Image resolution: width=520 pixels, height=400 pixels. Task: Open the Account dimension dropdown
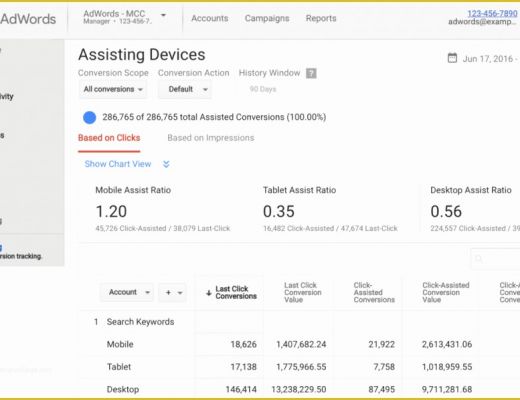127,292
